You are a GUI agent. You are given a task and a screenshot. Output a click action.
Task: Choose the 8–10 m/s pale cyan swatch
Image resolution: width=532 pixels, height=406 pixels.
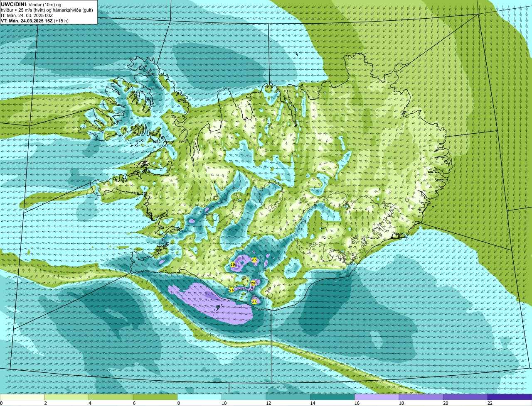(x=199, y=397)
